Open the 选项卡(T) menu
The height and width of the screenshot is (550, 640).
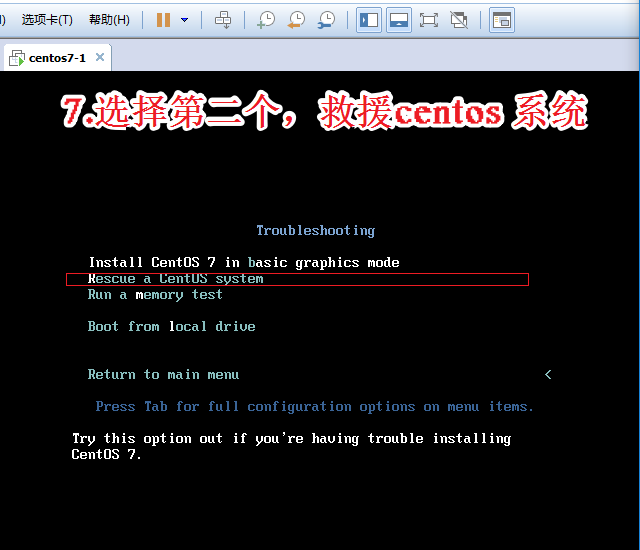point(47,20)
